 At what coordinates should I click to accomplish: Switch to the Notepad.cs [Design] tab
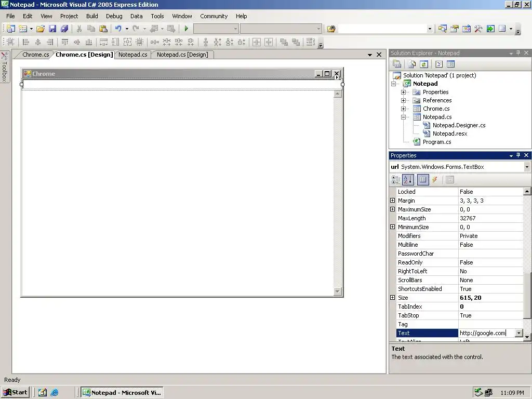[182, 55]
